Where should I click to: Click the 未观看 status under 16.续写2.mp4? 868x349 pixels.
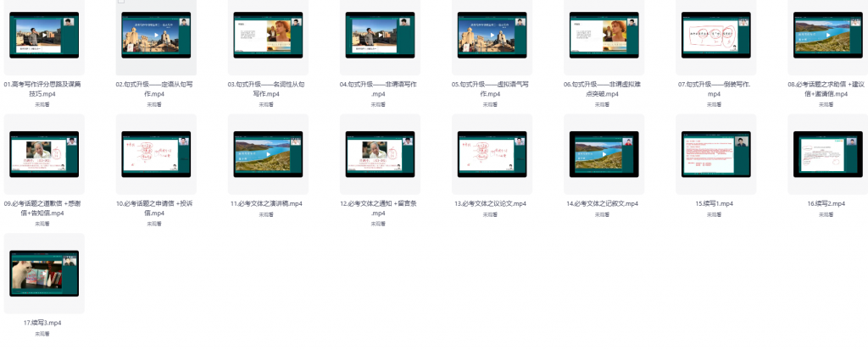826,215
